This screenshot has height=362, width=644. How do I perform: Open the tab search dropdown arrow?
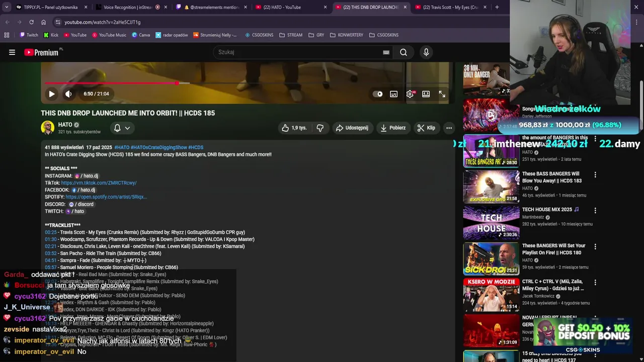click(6, 7)
